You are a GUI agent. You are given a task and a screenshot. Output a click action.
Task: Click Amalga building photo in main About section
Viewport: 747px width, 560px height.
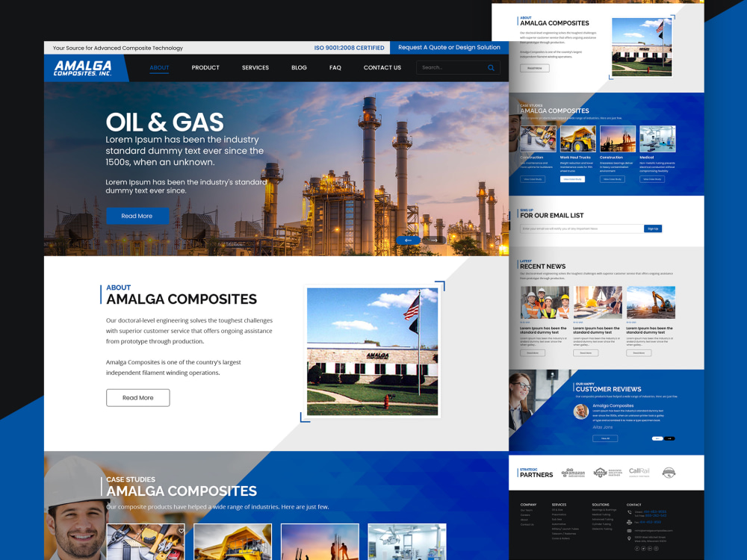click(x=372, y=352)
